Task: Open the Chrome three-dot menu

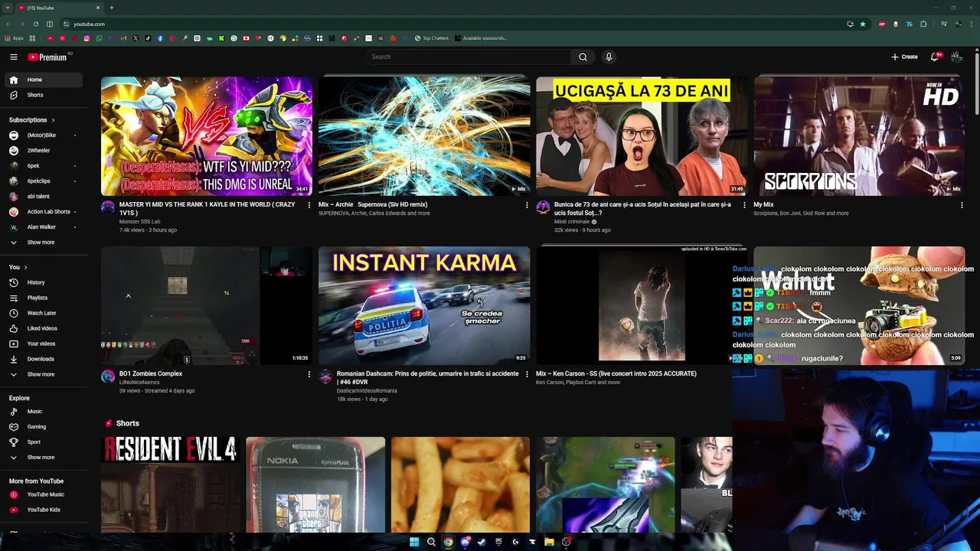Action: tap(971, 24)
